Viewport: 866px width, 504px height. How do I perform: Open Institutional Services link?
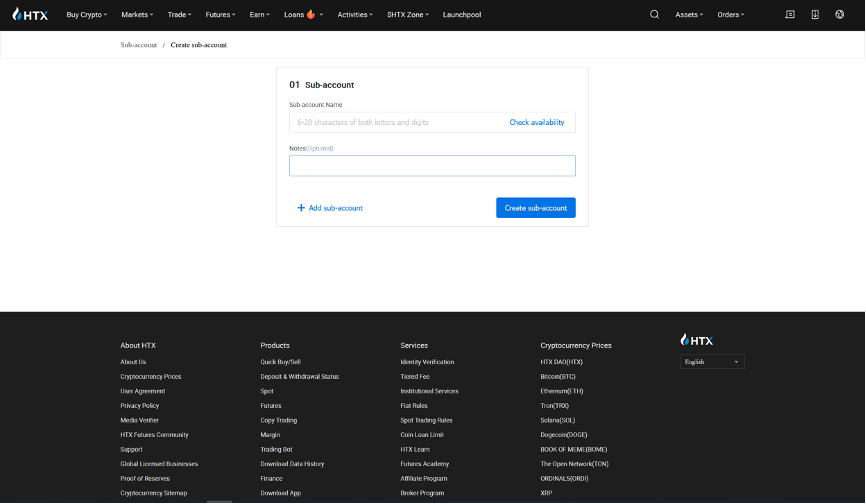pos(429,391)
